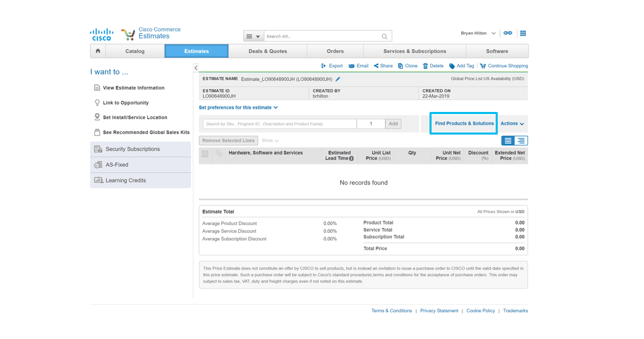Image resolution: width=644 pixels, height=339 pixels.
Task: Open the Services & Subscriptions tab
Action: [415, 51]
